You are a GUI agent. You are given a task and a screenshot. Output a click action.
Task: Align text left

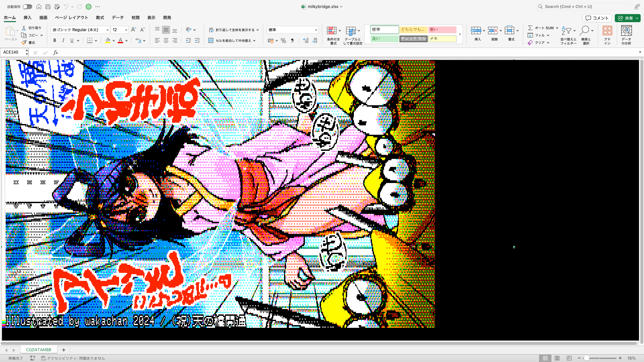[157, 41]
